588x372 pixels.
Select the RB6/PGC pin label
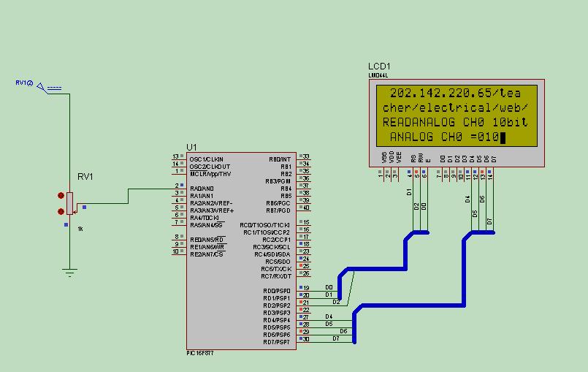pyautogui.click(x=278, y=203)
